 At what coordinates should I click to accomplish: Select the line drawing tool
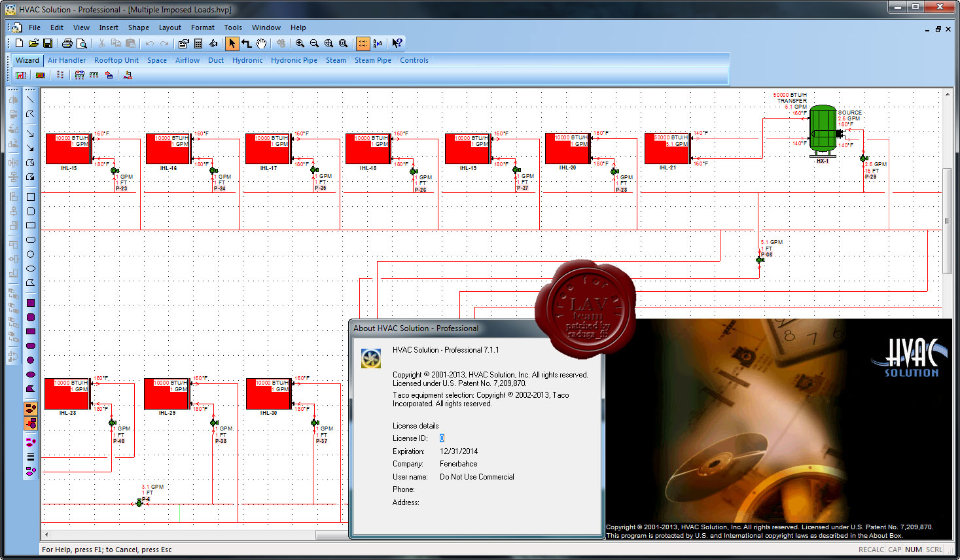tap(30, 99)
